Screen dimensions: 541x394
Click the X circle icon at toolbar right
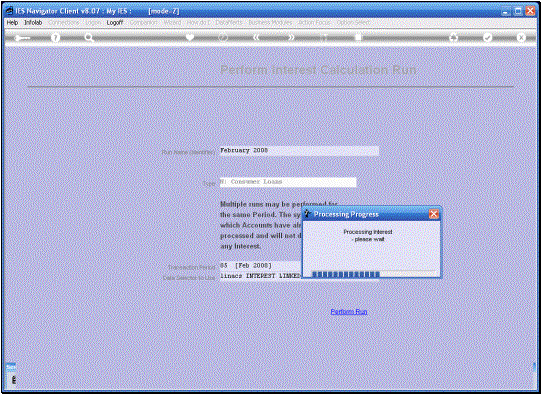click(521, 37)
